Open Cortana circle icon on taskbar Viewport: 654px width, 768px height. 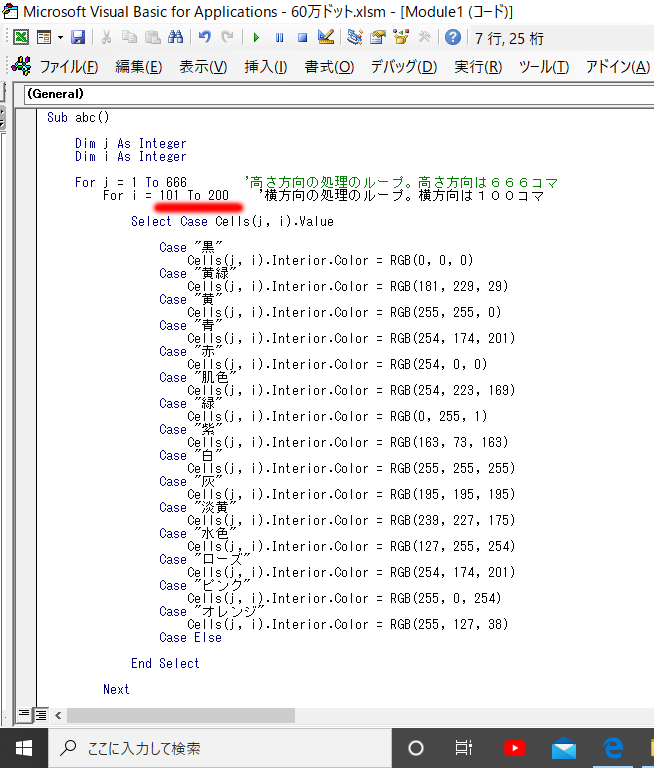point(416,748)
